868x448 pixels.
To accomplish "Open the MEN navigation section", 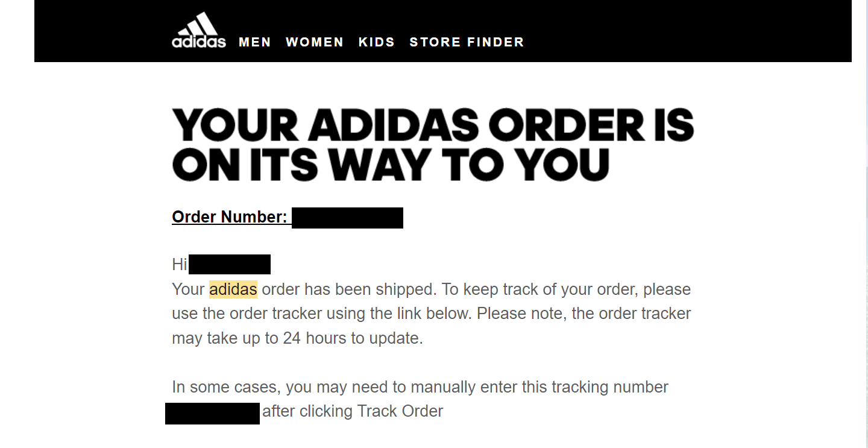I will pyautogui.click(x=255, y=42).
